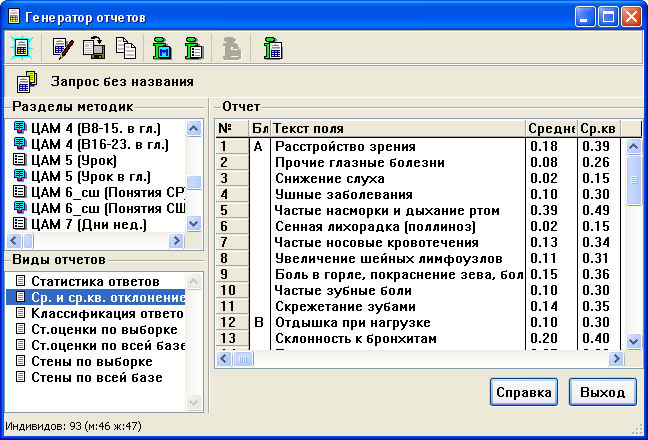Click the 'Текст поля' column header

pyautogui.click(x=398, y=129)
